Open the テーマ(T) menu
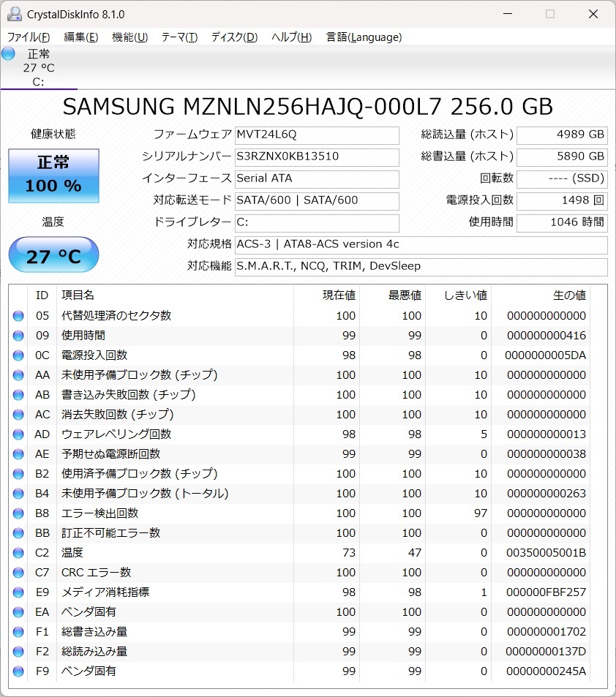Screen dimensions: 616x697 (179, 37)
